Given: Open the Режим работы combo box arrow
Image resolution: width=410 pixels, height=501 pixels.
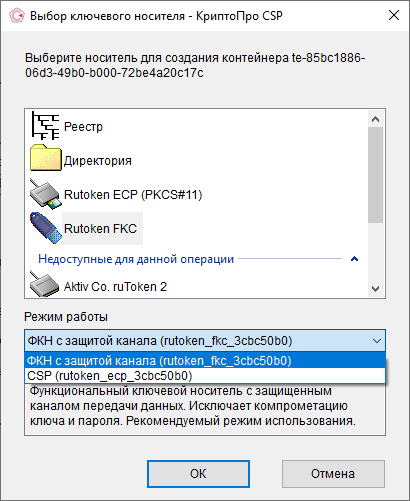Looking at the screenshot, I should tap(377, 341).
